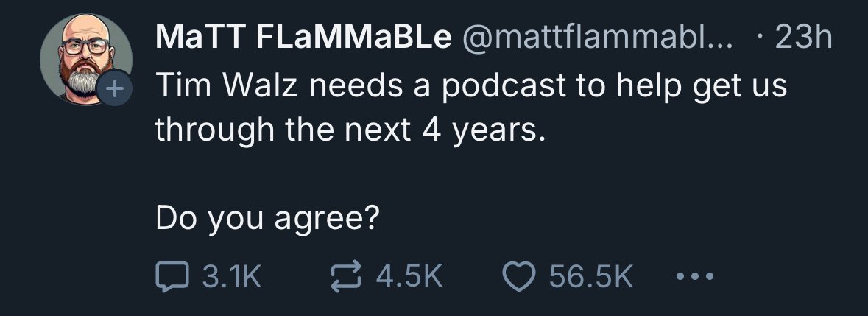Image resolution: width=868 pixels, height=316 pixels.
Task: View the 4.5K reposts count
Action: coord(409,277)
